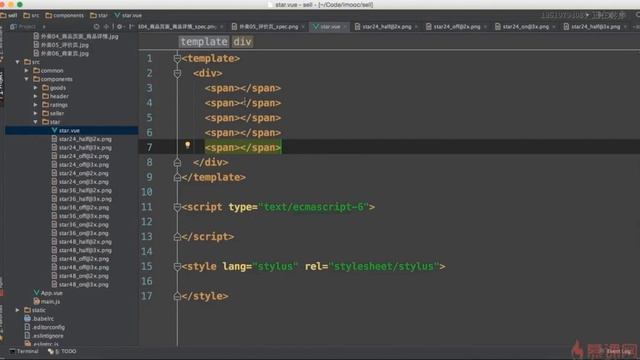Click the scroll-from-source target icon
640x360 pixels.
96,27
